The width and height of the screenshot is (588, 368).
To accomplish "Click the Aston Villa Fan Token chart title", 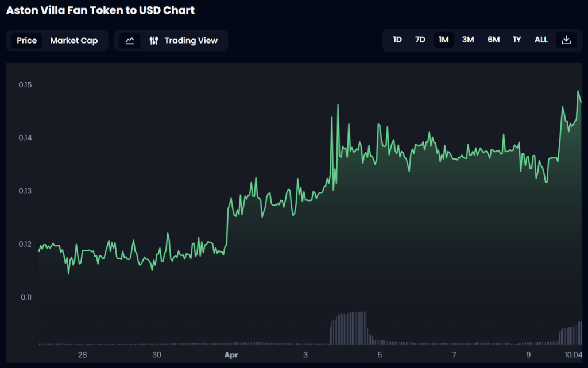I will coord(100,10).
